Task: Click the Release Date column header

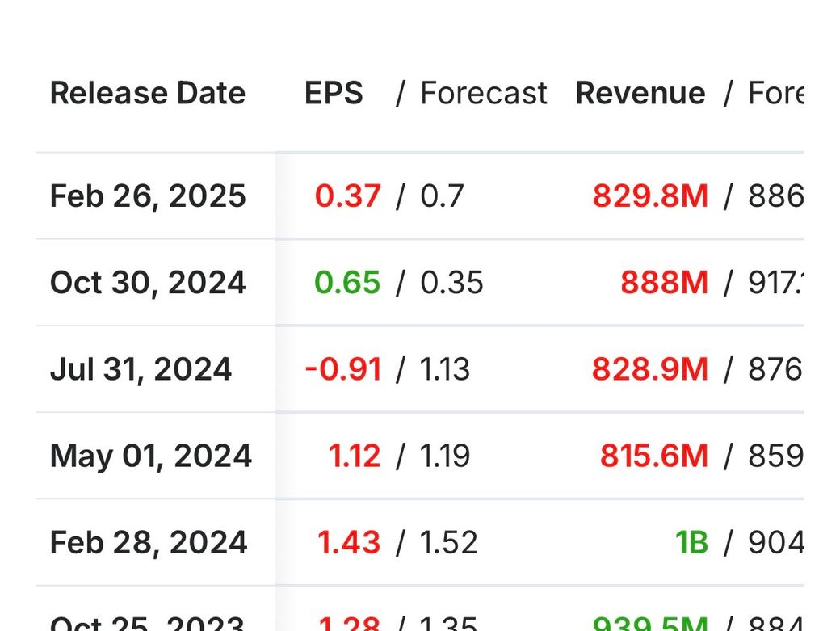Action: pyautogui.click(x=148, y=94)
